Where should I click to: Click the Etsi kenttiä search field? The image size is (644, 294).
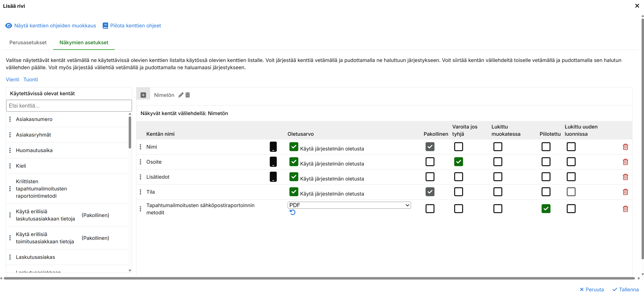(x=69, y=106)
